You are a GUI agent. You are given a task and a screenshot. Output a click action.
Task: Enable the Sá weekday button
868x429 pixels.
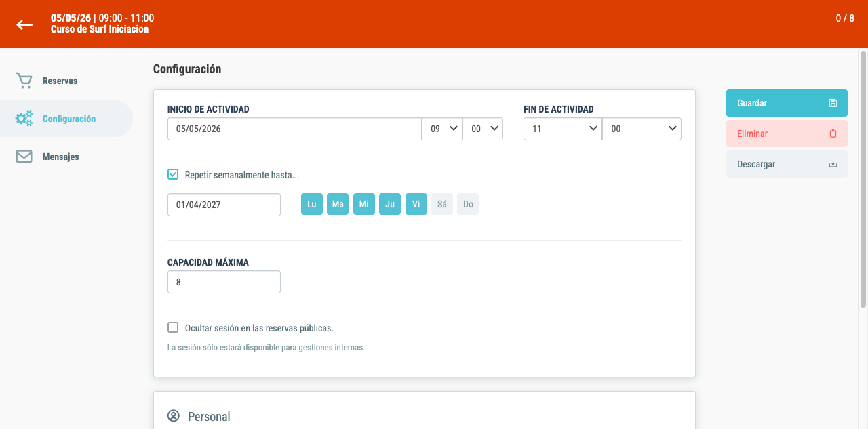click(442, 204)
